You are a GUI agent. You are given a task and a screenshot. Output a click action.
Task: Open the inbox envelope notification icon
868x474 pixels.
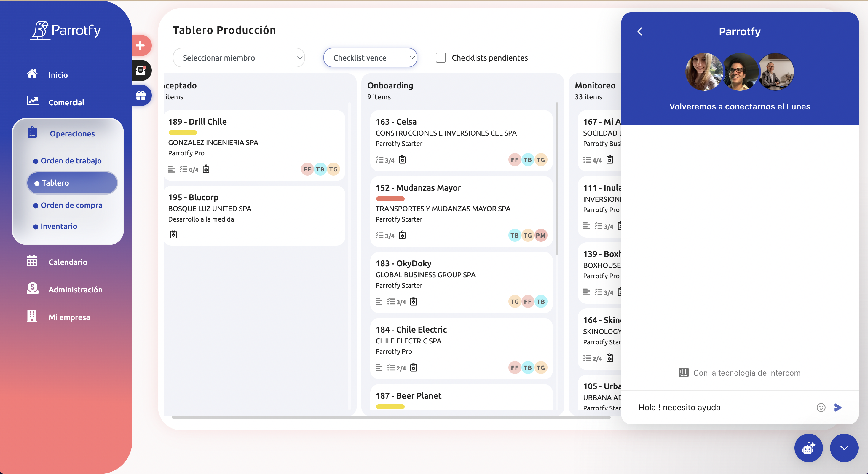[x=141, y=70]
